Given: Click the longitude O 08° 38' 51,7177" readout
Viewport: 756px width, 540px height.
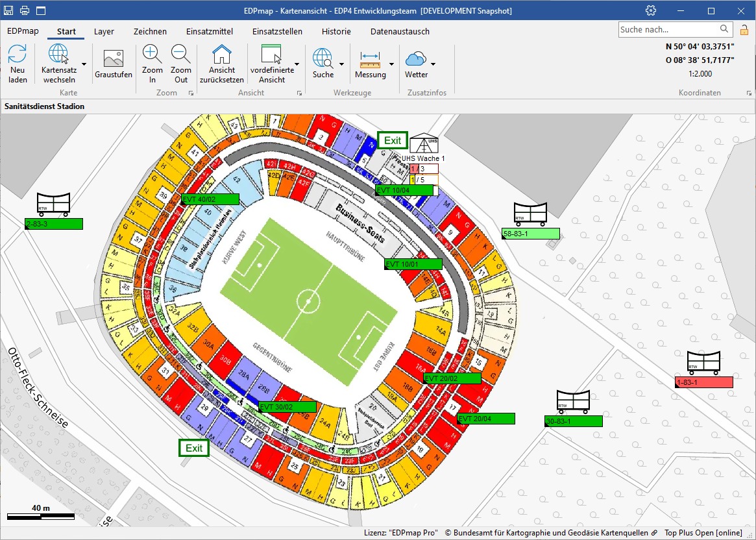Looking at the screenshot, I should [x=700, y=60].
